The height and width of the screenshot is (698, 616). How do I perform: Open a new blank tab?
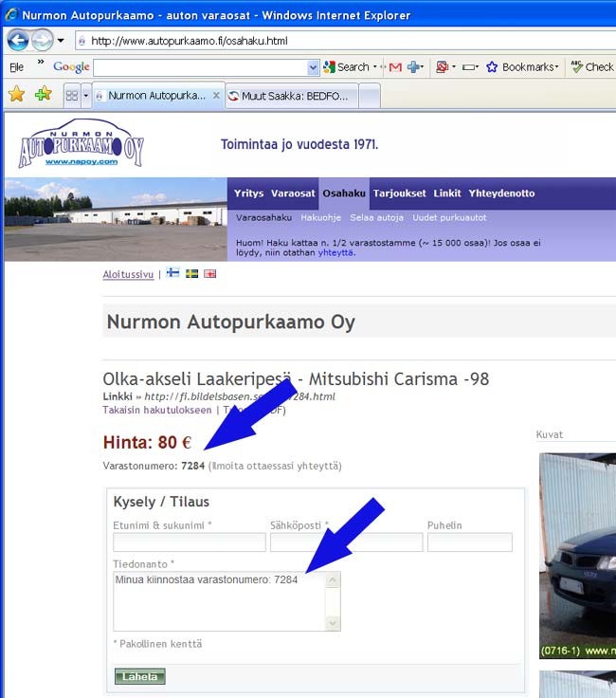click(370, 96)
